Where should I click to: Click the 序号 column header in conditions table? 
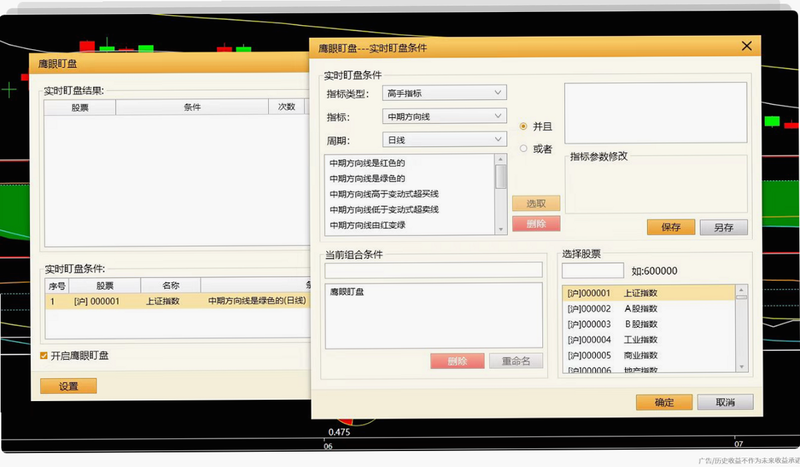[57, 286]
